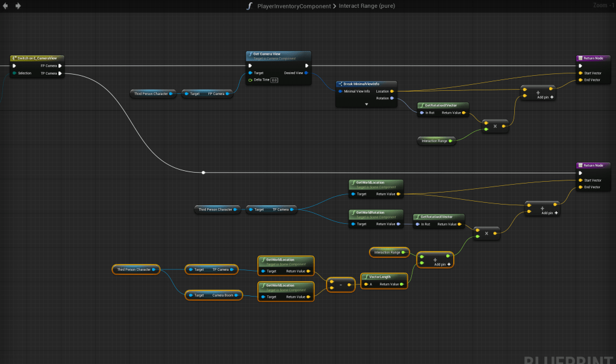Screen dimensions: 616x364
Task: Click the Break MinimalViewInfo struct icon
Action: (x=340, y=84)
